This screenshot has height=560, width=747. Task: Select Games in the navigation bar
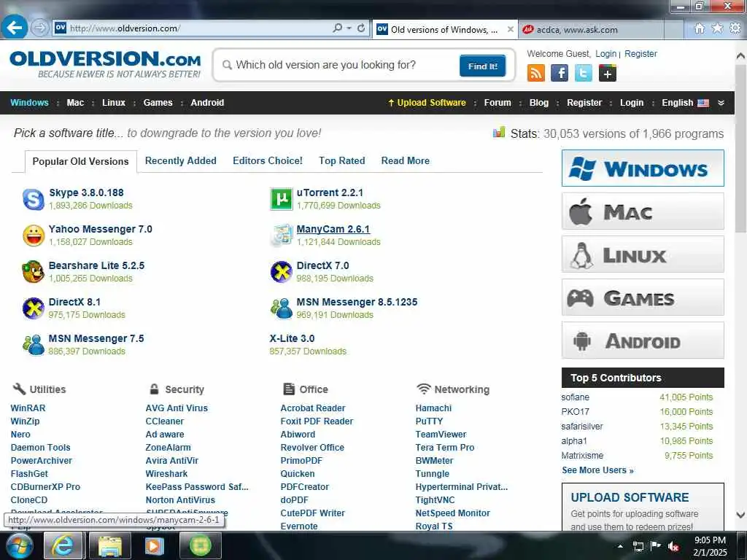158,103
